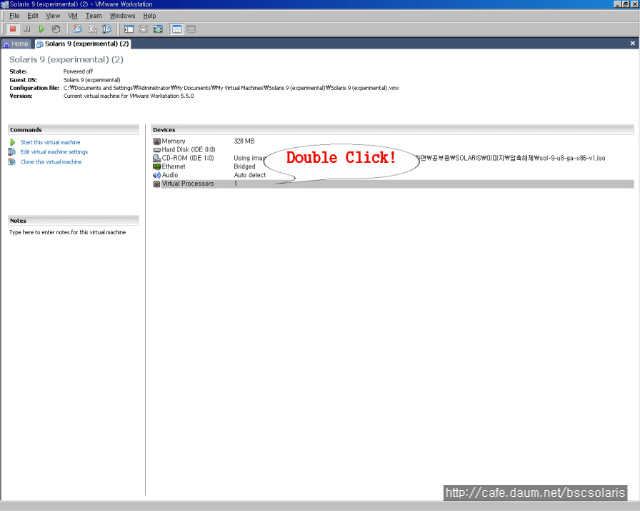
Task: Click Clone this virtual machine link
Action: tap(51, 162)
